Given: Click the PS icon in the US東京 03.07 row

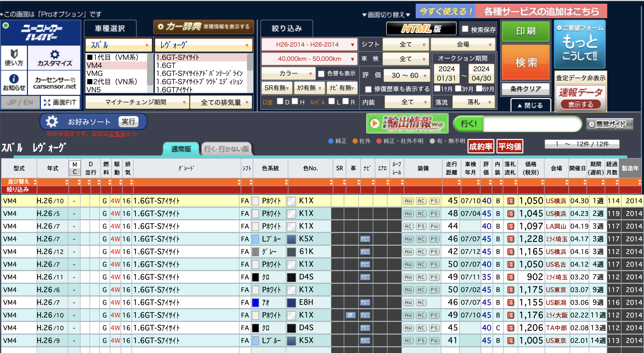Looking at the screenshot, I should (x=434, y=290).
